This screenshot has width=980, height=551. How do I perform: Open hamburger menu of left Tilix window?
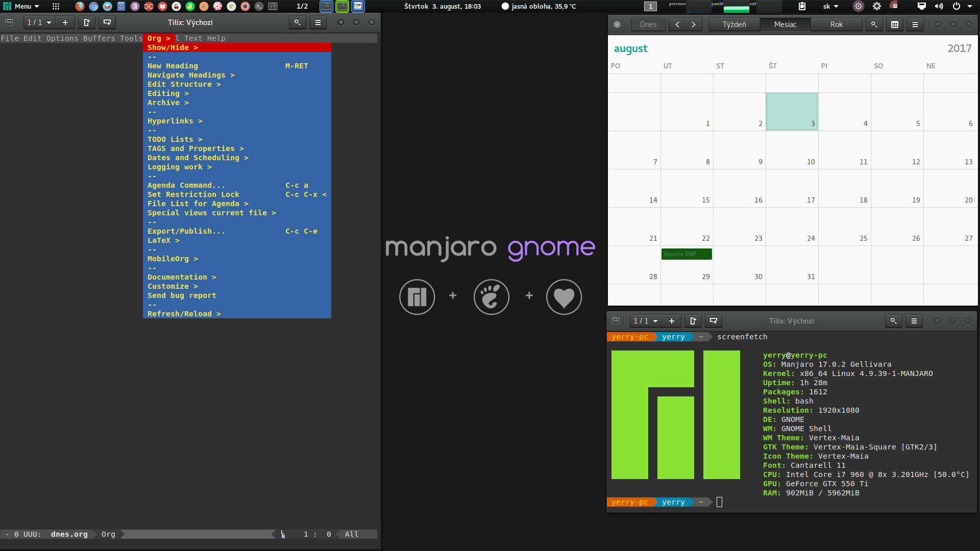tap(317, 22)
